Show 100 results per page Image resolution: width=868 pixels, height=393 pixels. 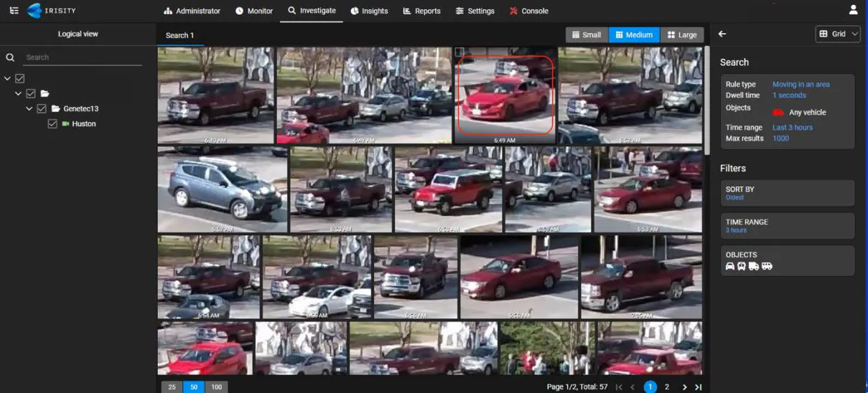coord(216,387)
